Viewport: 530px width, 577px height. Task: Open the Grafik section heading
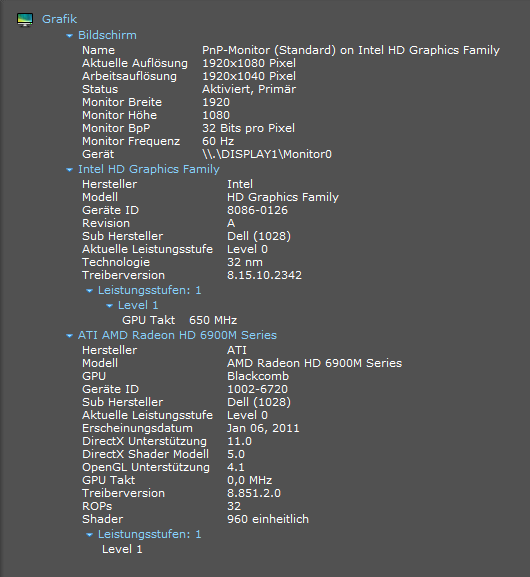[x=59, y=19]
